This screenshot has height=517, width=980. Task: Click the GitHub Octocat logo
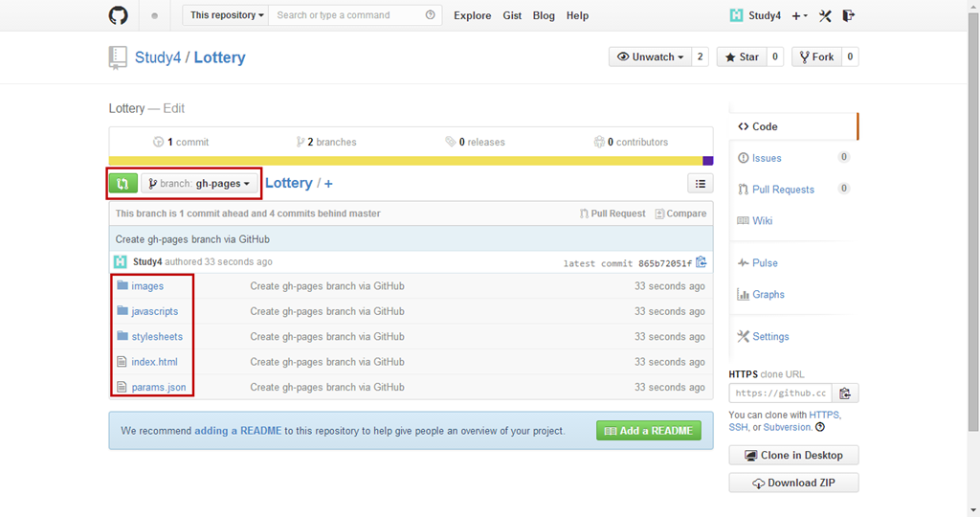118,15
